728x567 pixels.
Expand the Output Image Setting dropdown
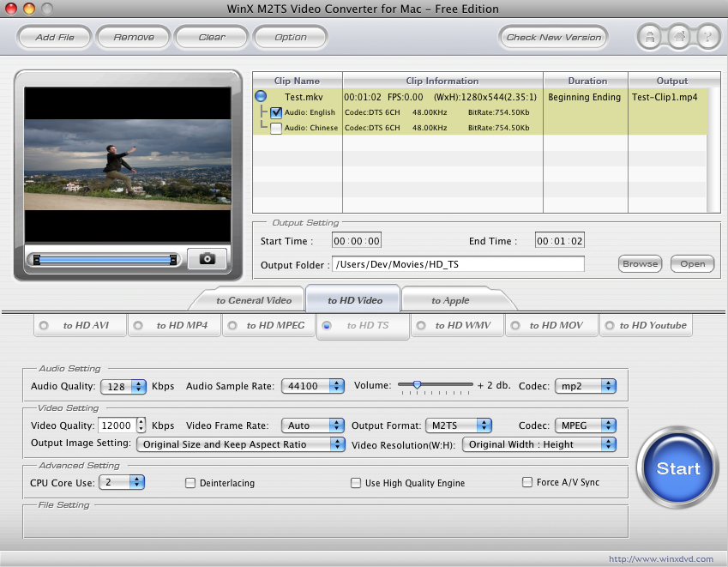click(241, 444)
